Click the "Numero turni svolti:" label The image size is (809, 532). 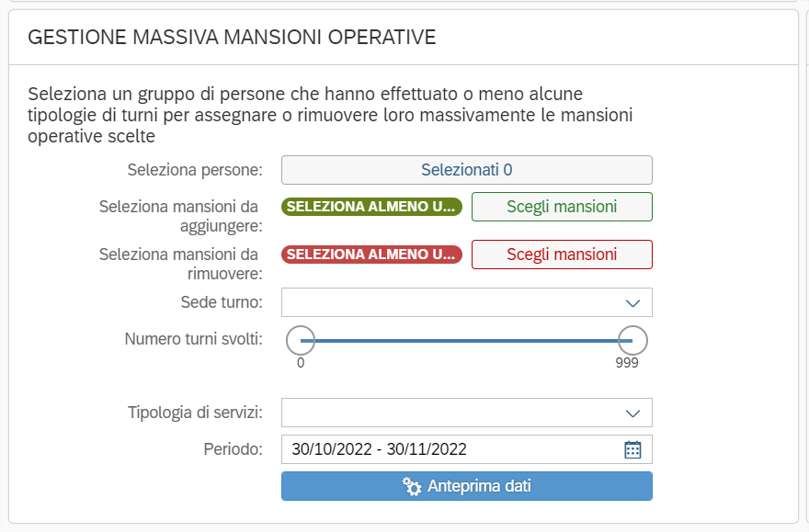(193, 339)
